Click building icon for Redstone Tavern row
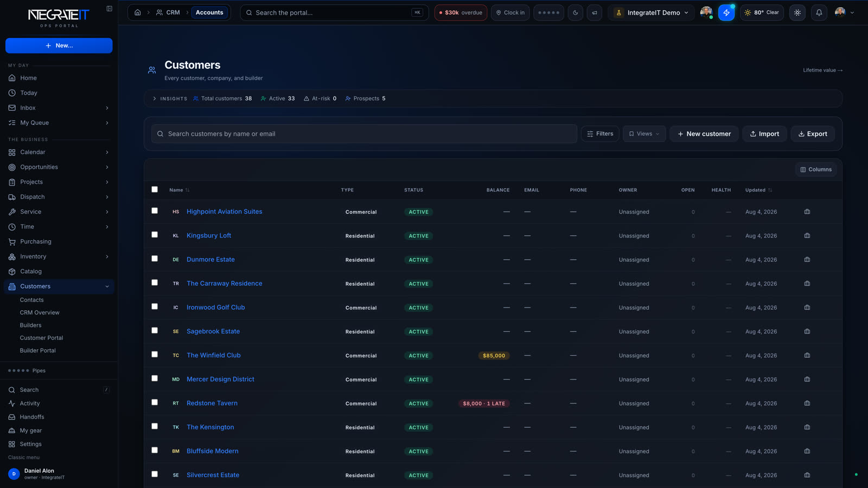 pyautogui.click(x=807, y=403)
